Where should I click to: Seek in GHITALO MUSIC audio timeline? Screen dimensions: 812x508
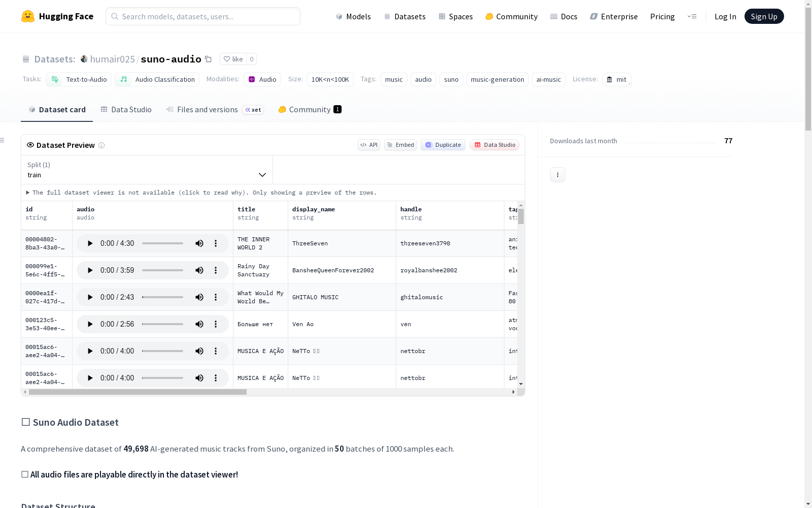[162, 297]
